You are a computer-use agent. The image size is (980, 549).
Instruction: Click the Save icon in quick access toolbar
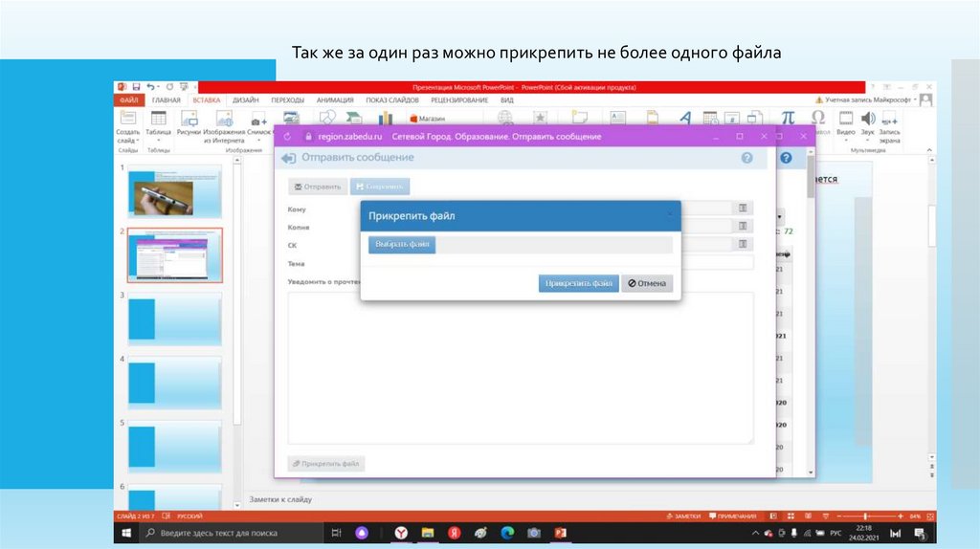click(136, 87)
